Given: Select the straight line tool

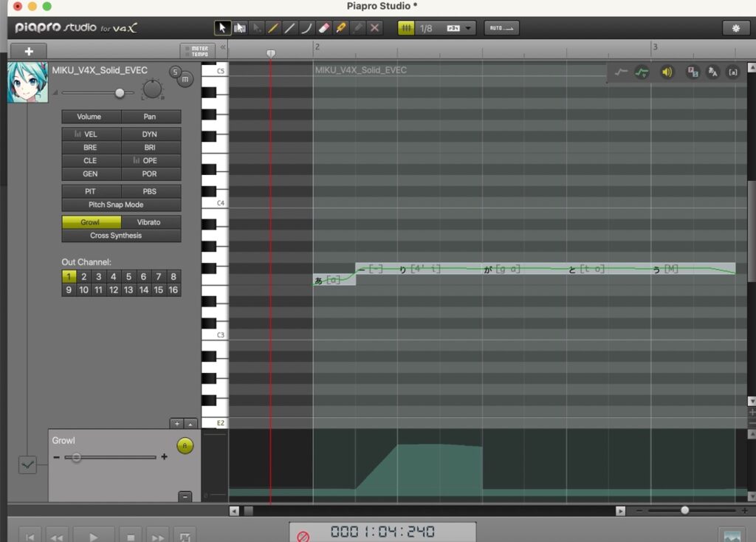Looking at the screenshot, I should [289, 28].
